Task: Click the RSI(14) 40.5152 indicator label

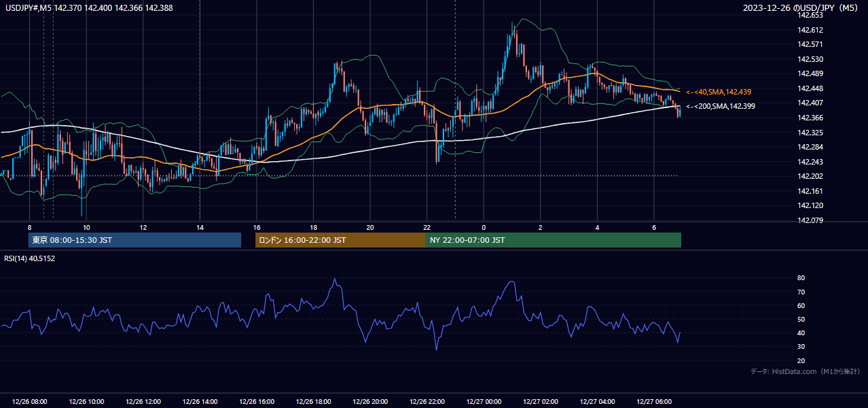Action: (x=30, y=258)
